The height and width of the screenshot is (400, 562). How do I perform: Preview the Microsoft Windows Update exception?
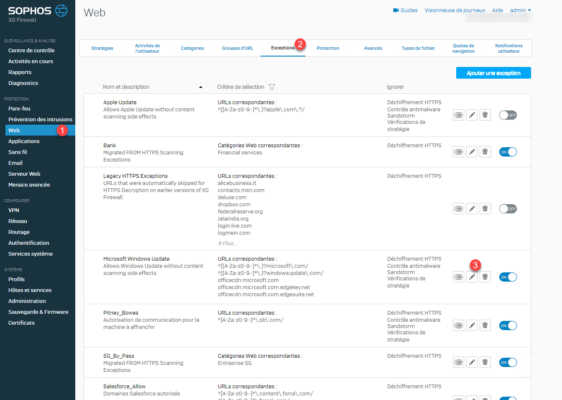click(458, 277)
